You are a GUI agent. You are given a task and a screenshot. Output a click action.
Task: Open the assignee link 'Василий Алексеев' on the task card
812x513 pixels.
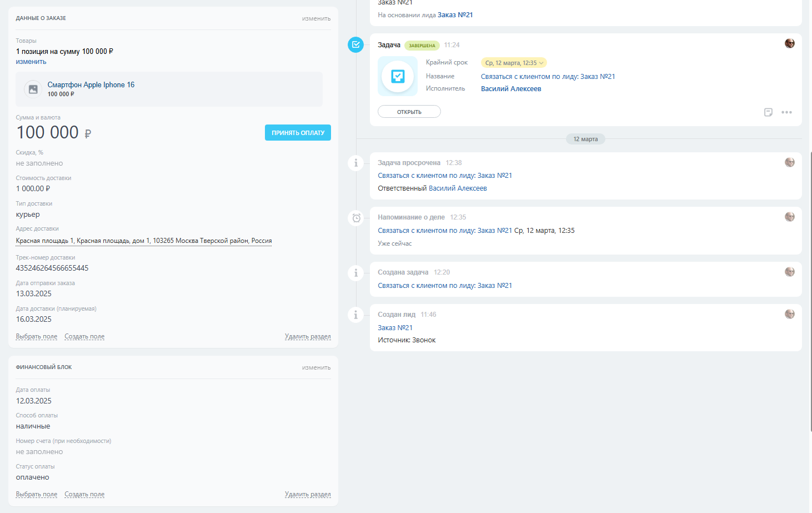point(511,88)
